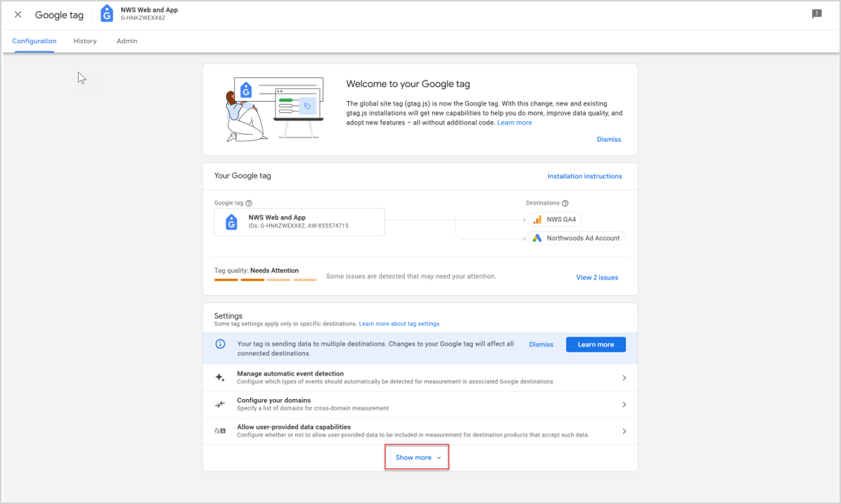Dismiss the multiple destinations banner
Image resolution: width=841 pixels, height=504 pixels.
pyautogui.click(x=541, y=344)
